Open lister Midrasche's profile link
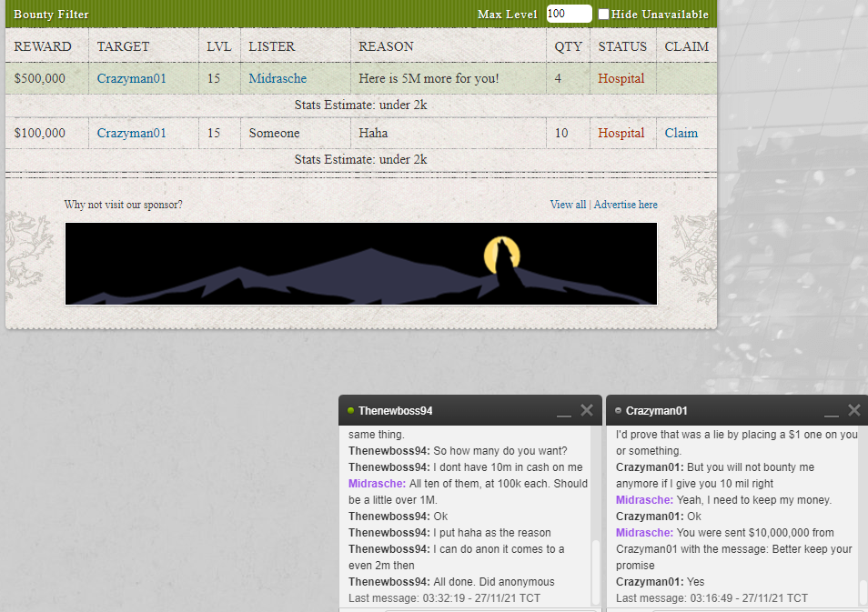Screen dimensions: 868x612 tap(278, 78)
